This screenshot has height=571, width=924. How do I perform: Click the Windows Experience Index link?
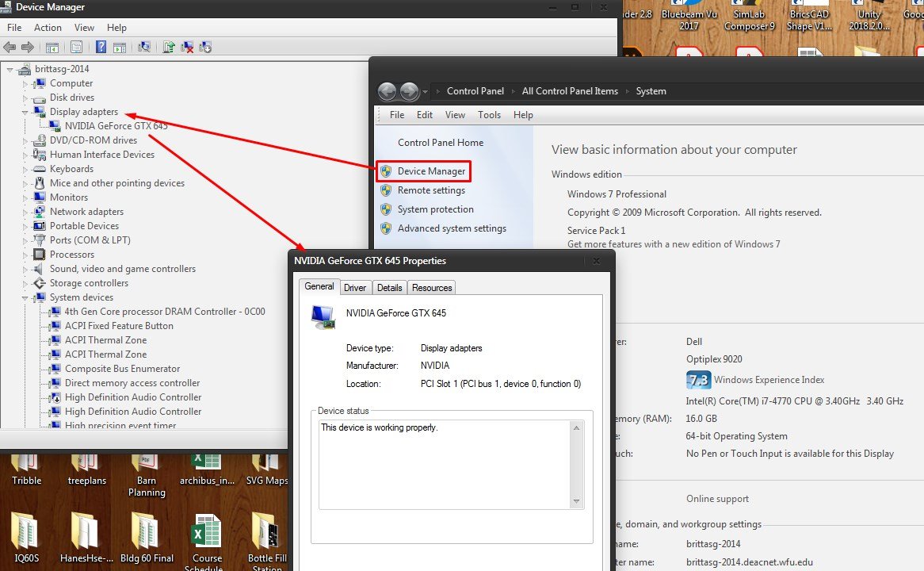(x=769, y=380)
